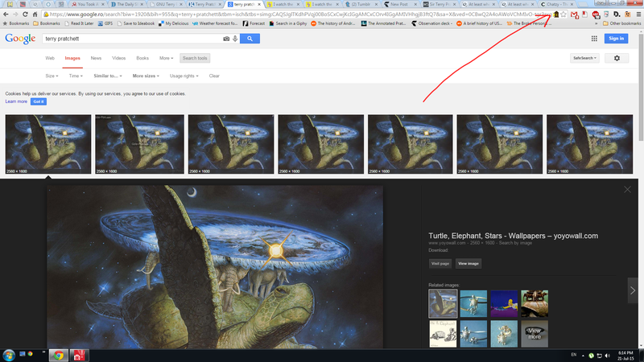
Task: Toggle the Search tools button
Action: click(x=195, y=58)
